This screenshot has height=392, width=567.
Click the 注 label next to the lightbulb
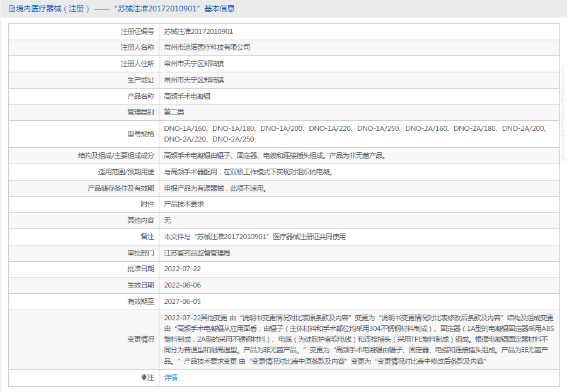[x=151, y=378]
